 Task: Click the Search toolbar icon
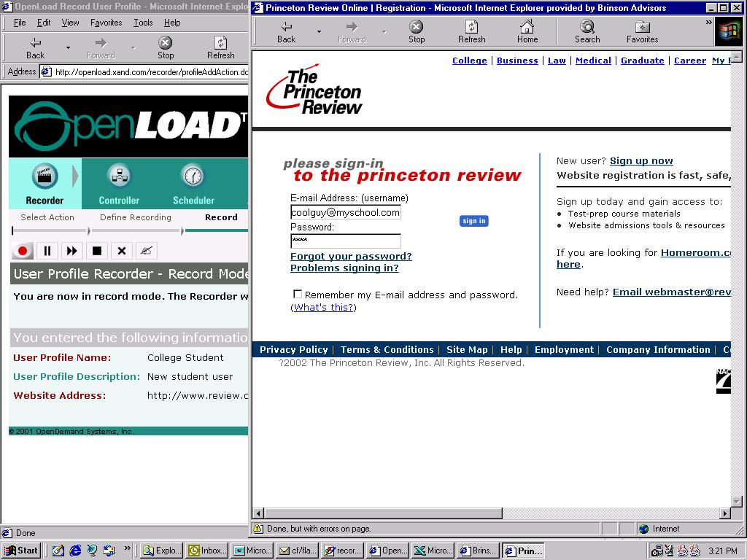tap(587, 32)
